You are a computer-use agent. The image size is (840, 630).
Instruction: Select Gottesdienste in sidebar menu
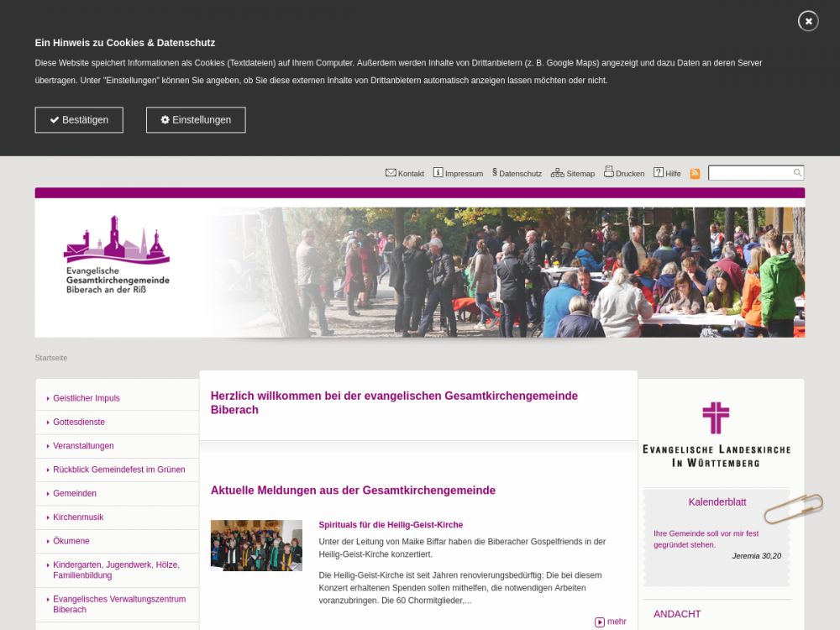point(79,423)
